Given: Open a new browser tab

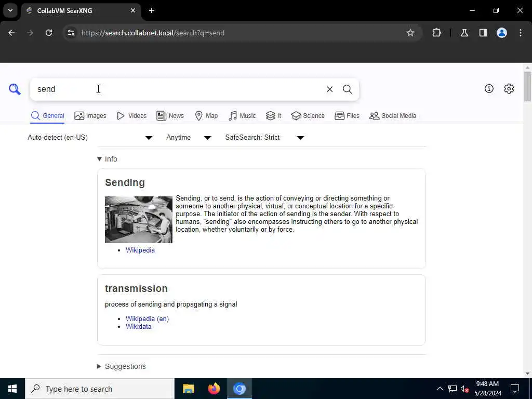Looking at the screenshot, I should [152, 10].
